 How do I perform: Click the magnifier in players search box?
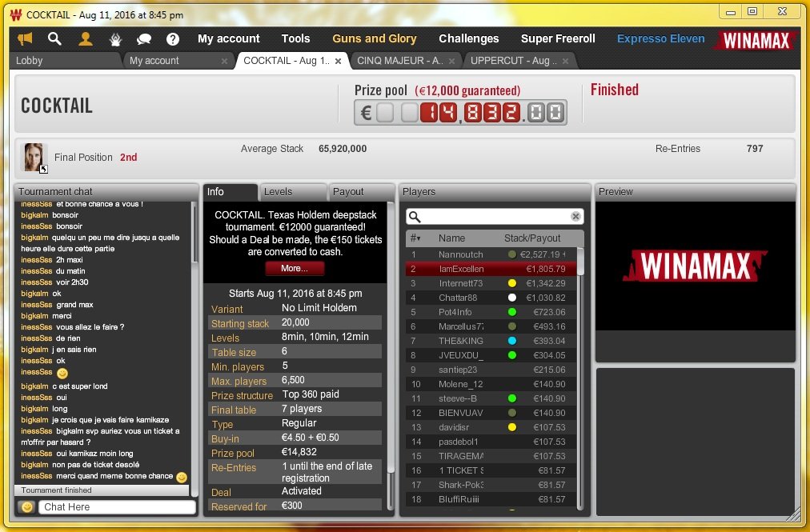[x=415, y=217]
